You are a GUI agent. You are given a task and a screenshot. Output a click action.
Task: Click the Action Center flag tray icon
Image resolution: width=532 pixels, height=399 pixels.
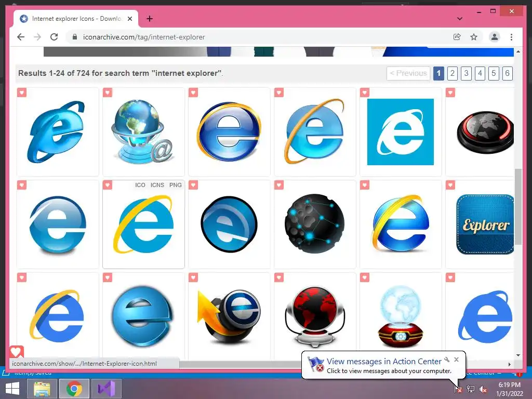click(458, 389)
